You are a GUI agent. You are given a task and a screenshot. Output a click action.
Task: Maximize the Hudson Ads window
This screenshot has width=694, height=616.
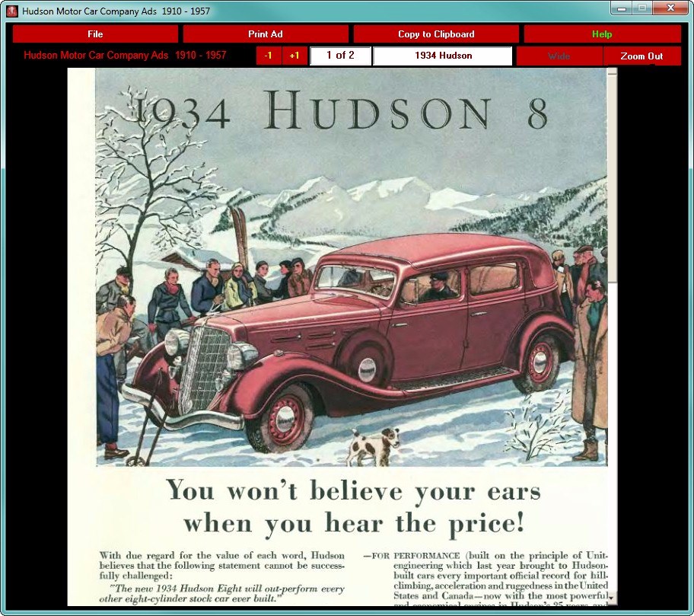tap(642, 8)
